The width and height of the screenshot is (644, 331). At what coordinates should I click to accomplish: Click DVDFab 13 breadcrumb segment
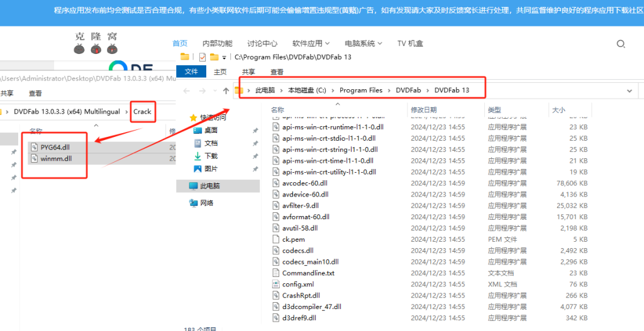click(452, 90)
